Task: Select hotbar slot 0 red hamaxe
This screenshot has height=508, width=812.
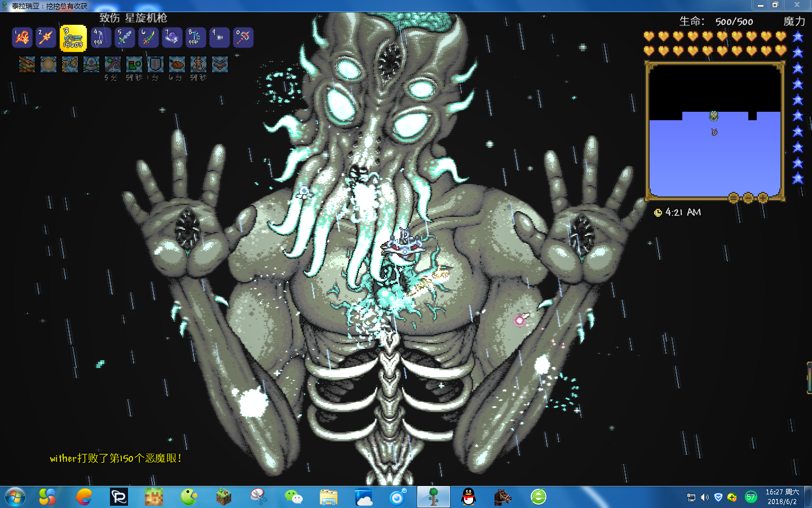Action: [243, 38]
